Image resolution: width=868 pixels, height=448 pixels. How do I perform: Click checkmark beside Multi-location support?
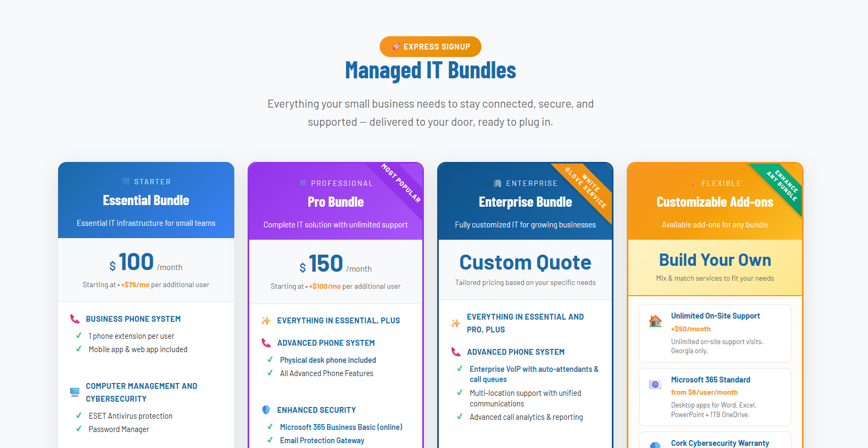point(460,393)
